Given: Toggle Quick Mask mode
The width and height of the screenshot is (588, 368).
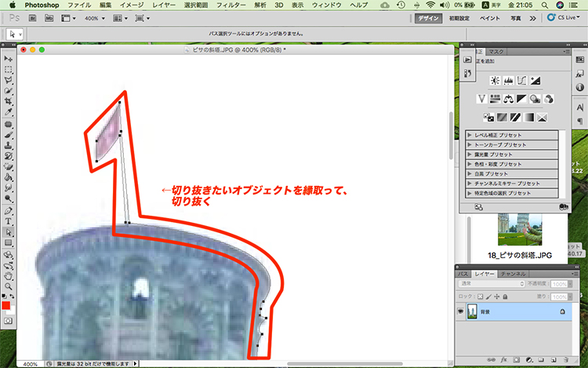Looking at the screenshot, I should point(9,321).
